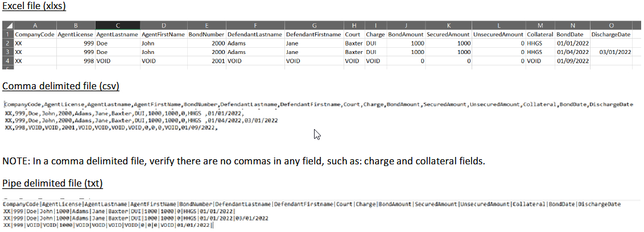
Task: Click the Comma delimited file (csv) heading
Action: 61,86
